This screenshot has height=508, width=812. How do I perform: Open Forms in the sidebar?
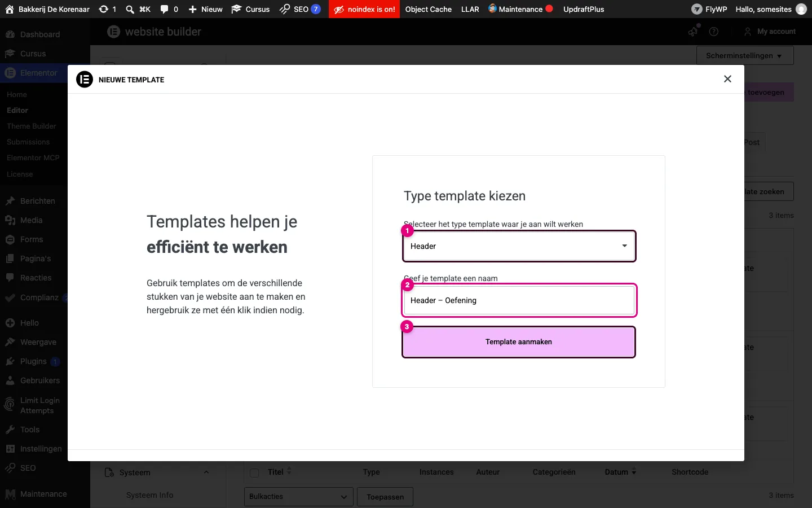pyautogui.click(x=32, y=239)
